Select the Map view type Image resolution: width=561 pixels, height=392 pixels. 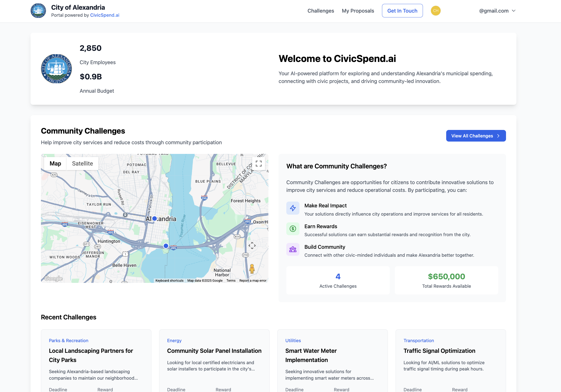point(55,164)
